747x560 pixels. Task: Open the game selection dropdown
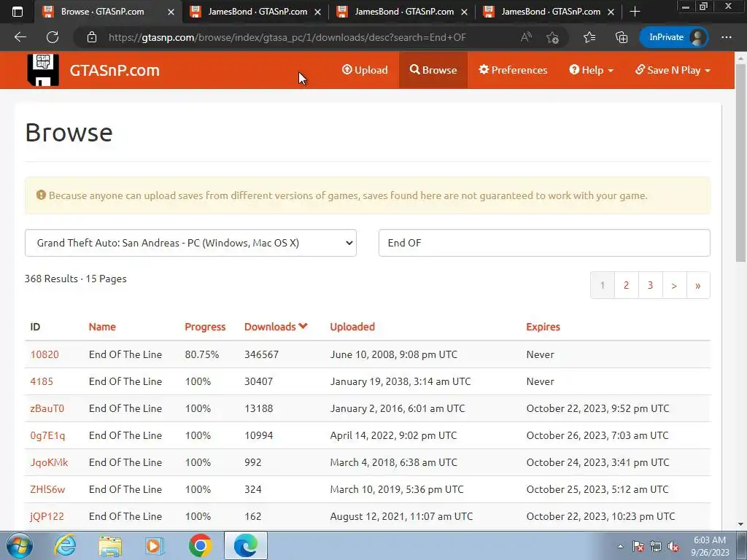[x=190, y=243]
